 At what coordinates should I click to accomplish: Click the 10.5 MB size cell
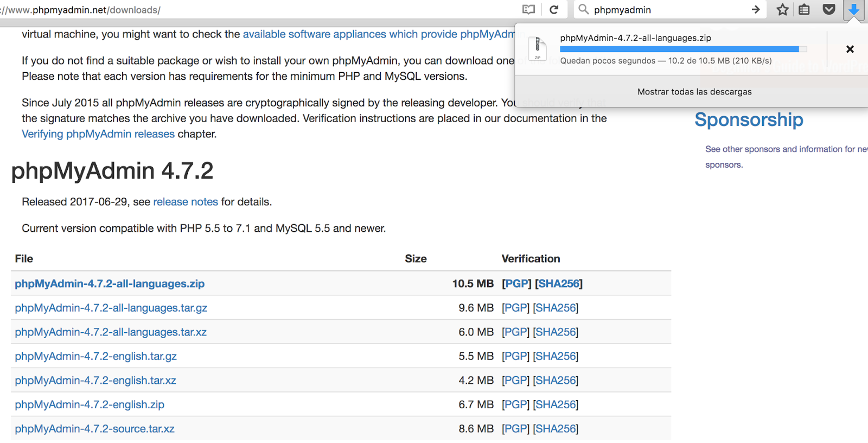[x=473, y=283]
